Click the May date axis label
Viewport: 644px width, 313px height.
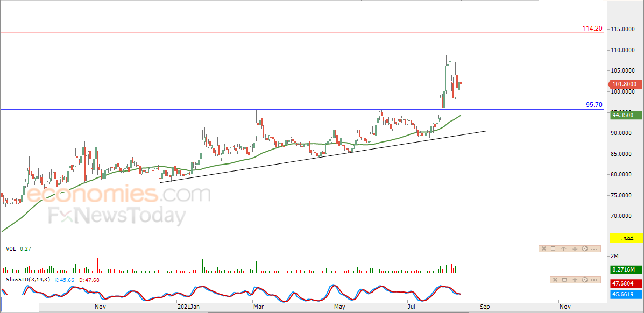click(339, 307)
